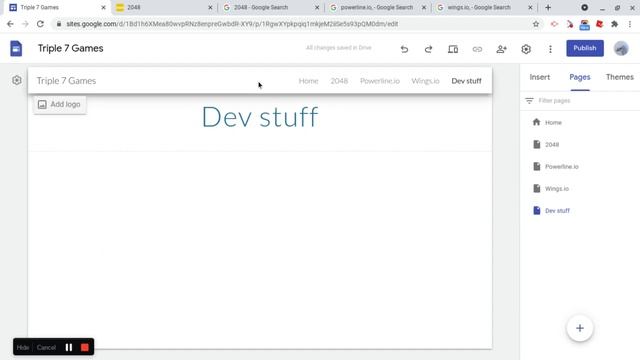This screenshot has width=640, height=360.
Task: Open a new browser tab
Action: tap(548, 7)
